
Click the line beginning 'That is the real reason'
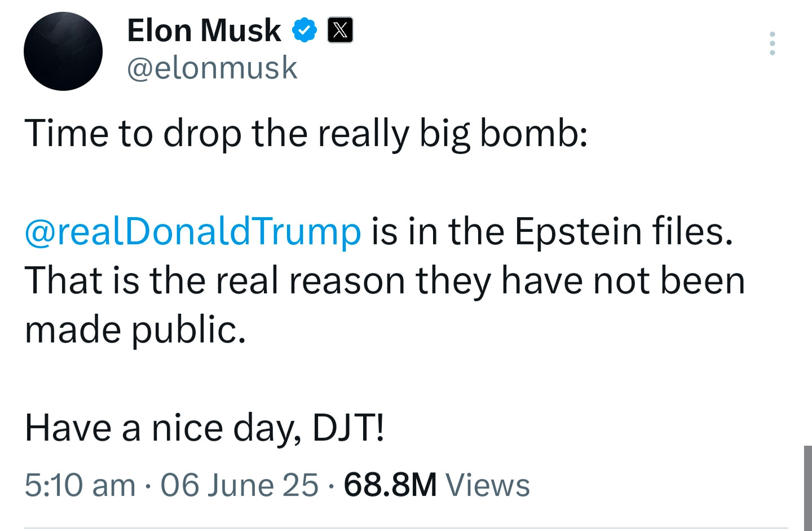[x=385, y=280]
